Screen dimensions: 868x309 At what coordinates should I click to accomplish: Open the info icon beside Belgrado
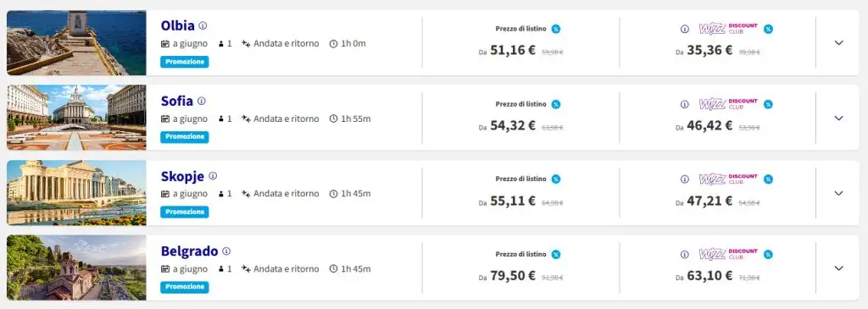[226, 251]
